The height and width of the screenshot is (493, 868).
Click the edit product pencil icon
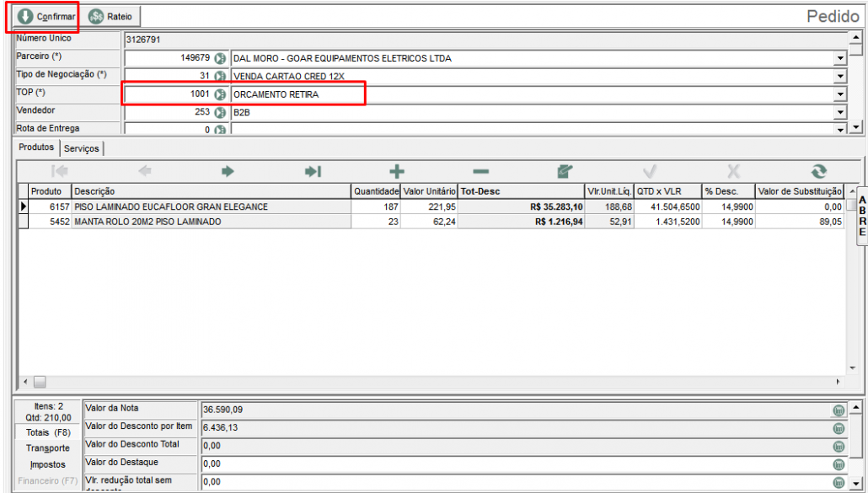click(565, 171)
